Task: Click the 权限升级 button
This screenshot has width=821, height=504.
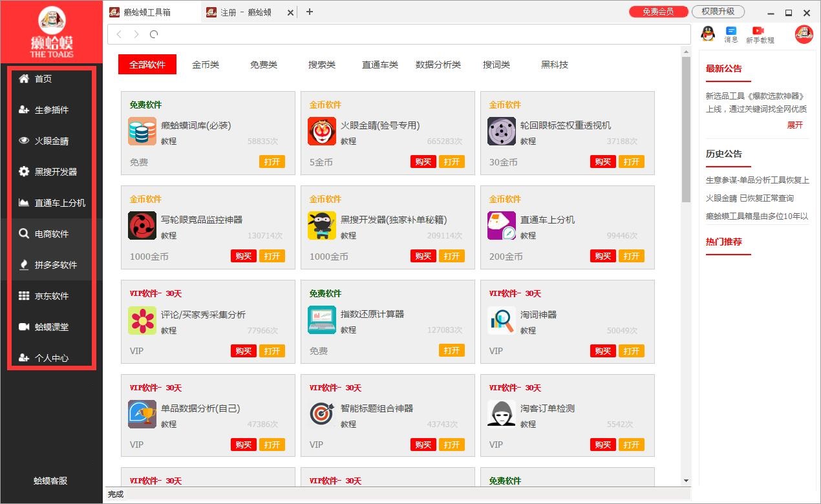Action: (x=718, y=12)
